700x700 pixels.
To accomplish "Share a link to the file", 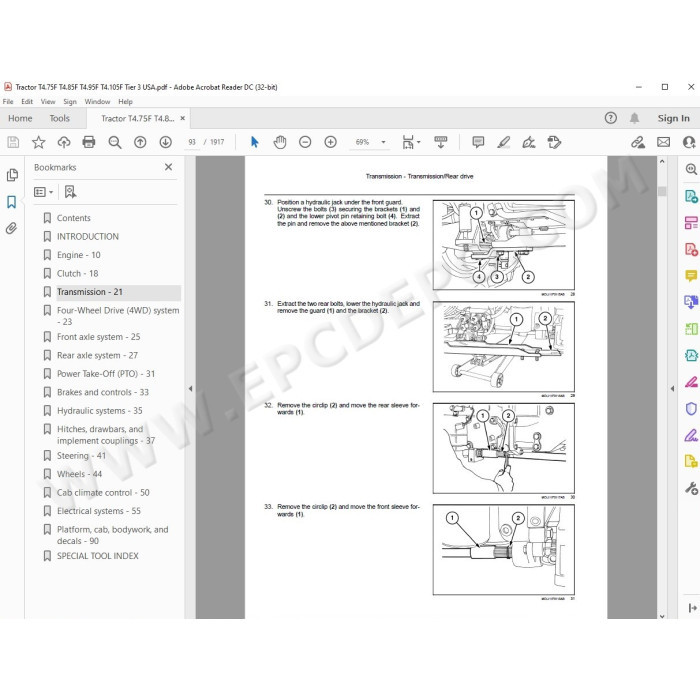I will (x=638, y=142).
